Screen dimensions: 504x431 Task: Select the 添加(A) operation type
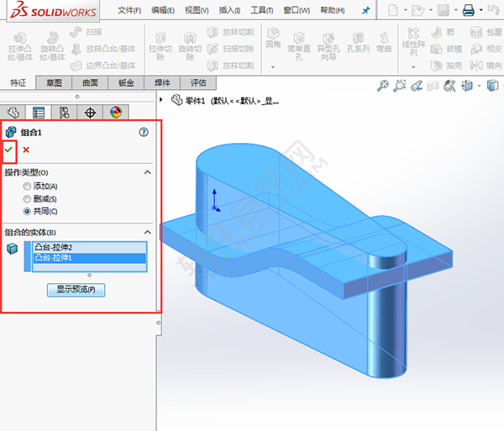28,186
